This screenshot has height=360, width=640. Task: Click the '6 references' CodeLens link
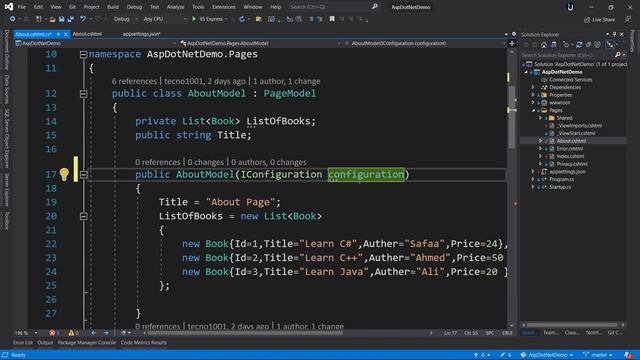click(x=134, y=81)
